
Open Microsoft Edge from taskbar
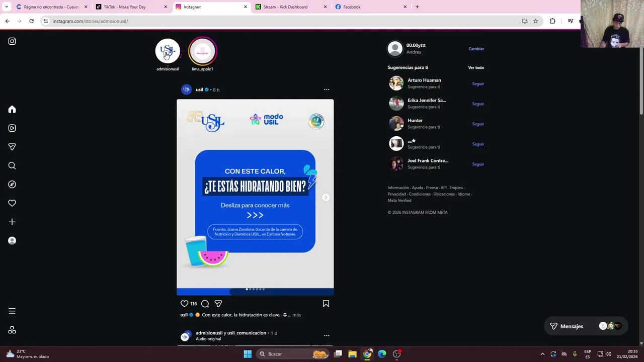[x=382, y=354]
